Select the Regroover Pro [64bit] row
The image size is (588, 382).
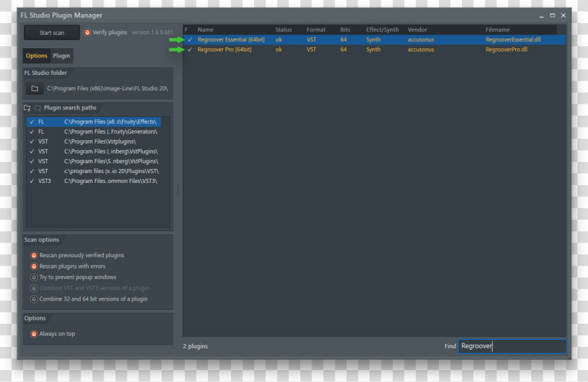374,50
